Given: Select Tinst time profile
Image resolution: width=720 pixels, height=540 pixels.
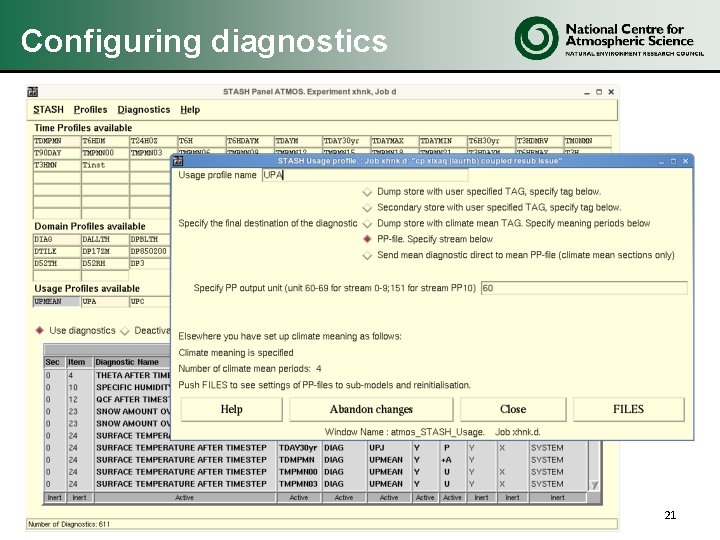Looking at the screenshot, I should click(x=105, y=165).
